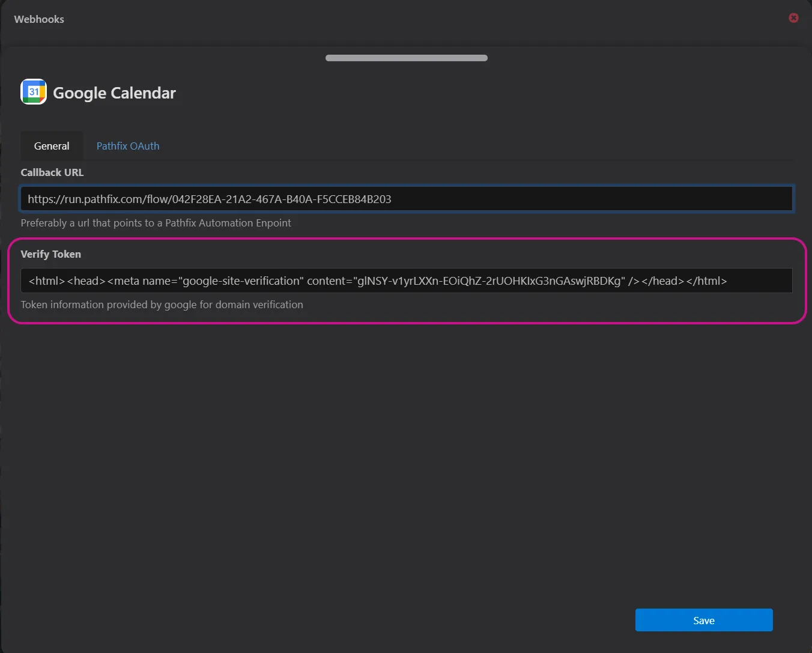The width and height of the screenshot is (812, 653).
Task: Click the Webhooks dialog title
Action: point(39,19)
